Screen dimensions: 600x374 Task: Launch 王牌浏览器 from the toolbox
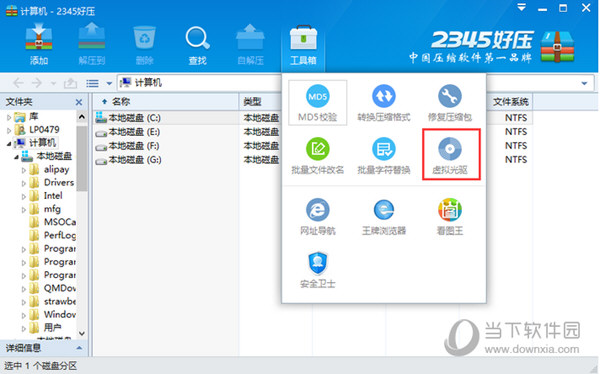pos(384,217)
